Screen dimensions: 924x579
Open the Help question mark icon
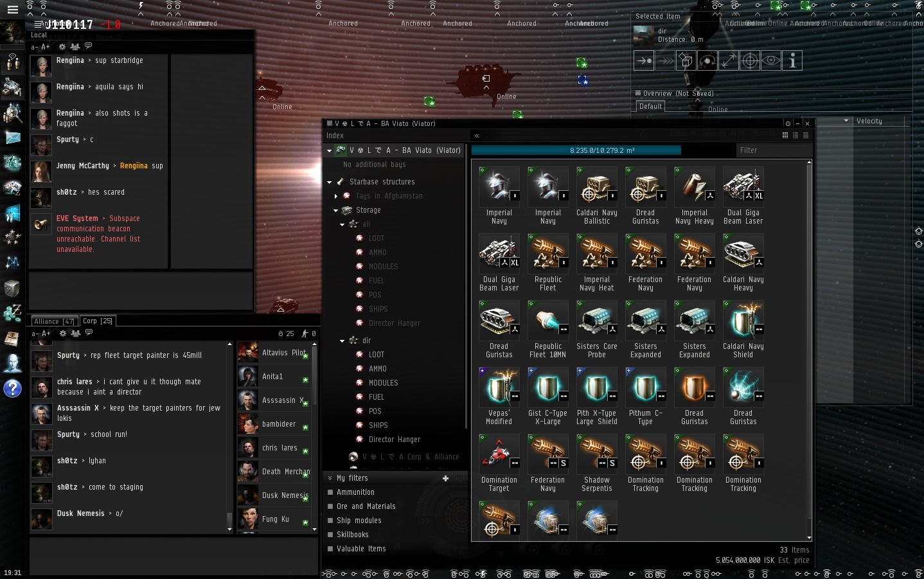(x=12, y=389)
